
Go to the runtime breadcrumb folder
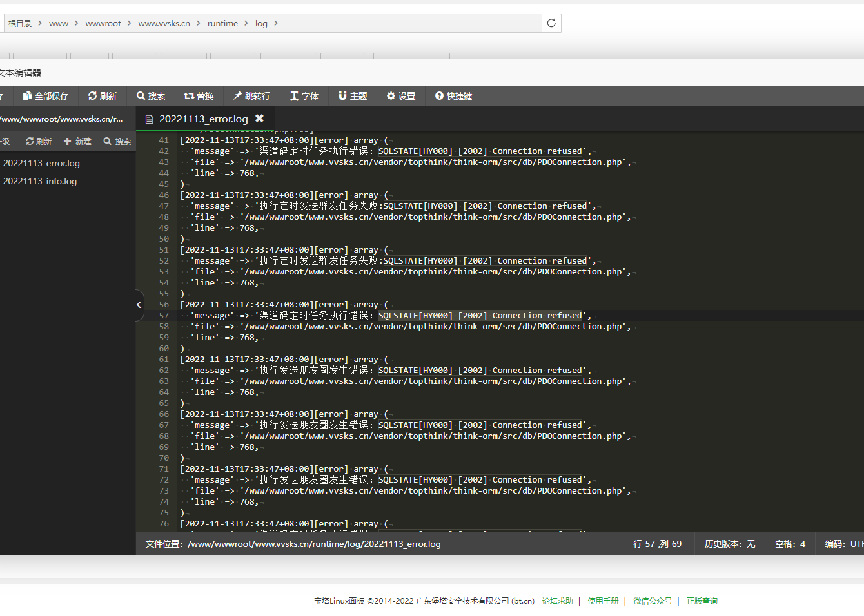pos(222,23)
